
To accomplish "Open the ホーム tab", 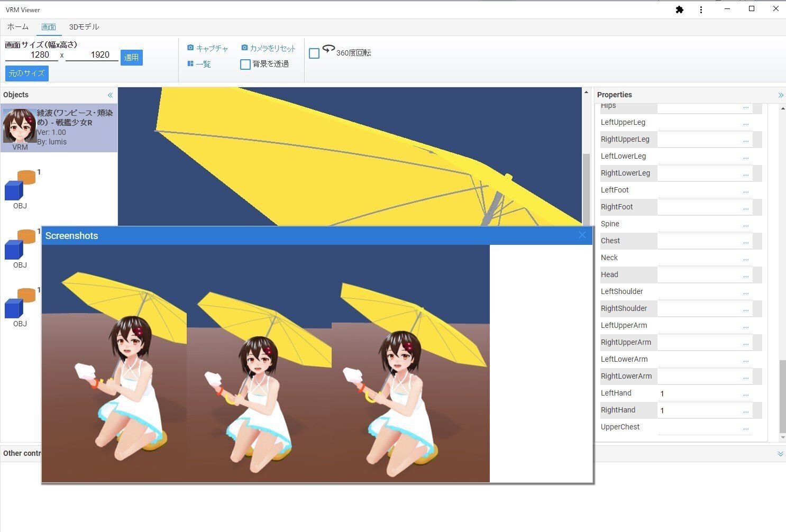I will point(18,26).
